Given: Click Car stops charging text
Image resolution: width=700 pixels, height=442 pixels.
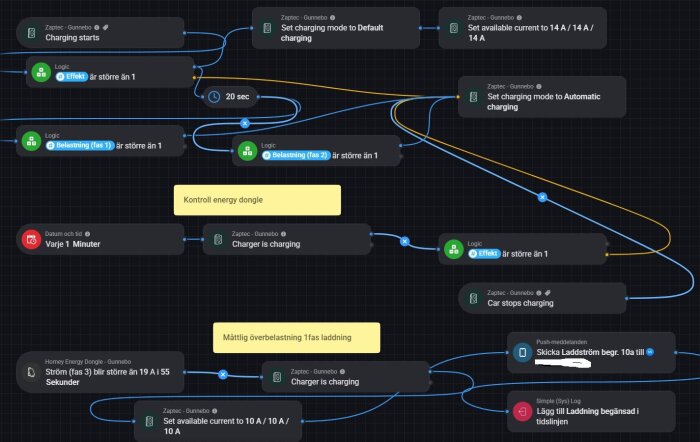Looking at the screenshot, I should click(x=520, y=303).
